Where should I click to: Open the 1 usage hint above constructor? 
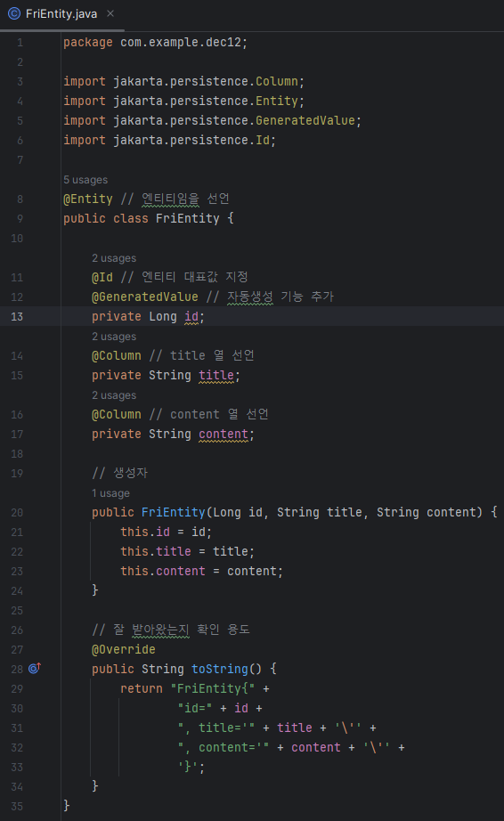click(111, 493)
